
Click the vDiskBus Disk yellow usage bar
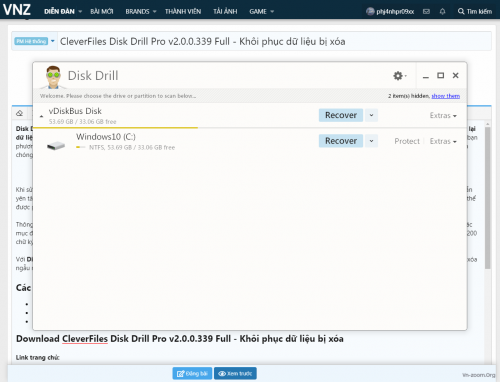pyautogui.click(x=115, y=127)
